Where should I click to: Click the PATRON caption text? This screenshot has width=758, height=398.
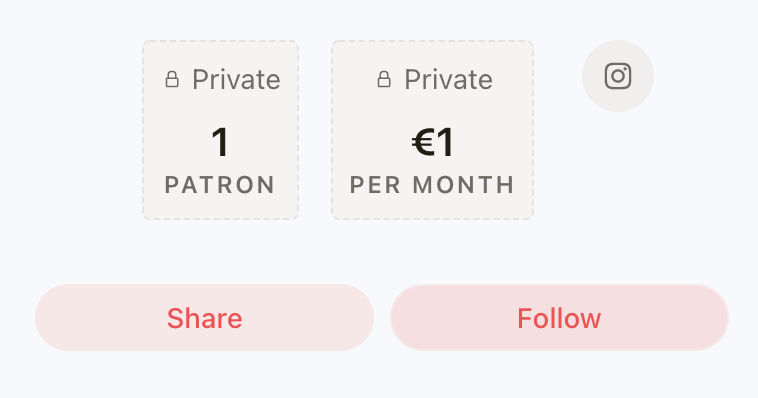[220, 185]
